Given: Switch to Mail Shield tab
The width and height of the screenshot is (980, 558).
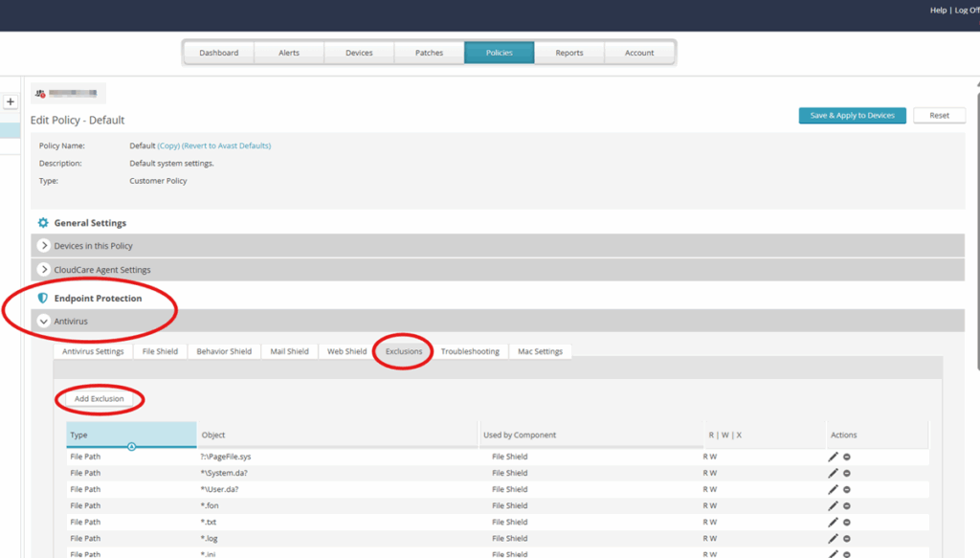Looking at the screenshot, I should (289, 351).
